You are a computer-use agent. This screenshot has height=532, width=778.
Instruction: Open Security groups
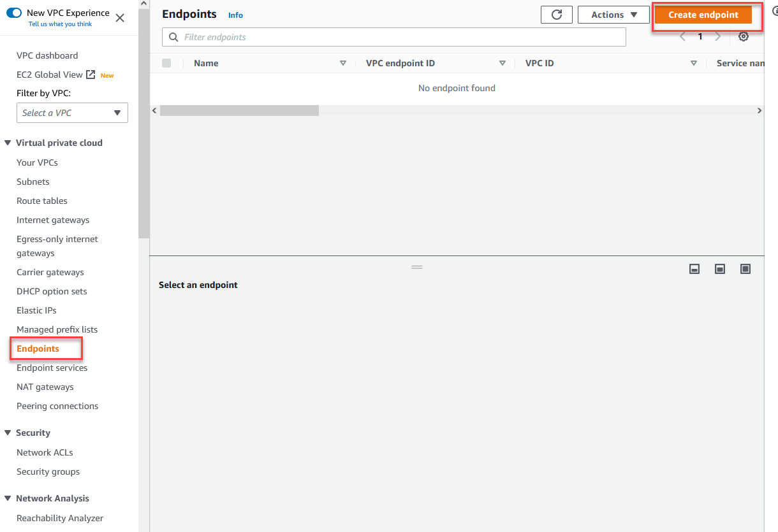[x=48, y=471]
